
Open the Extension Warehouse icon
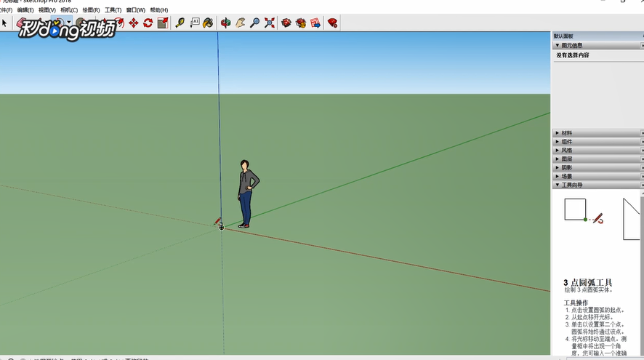coord(301,23)
